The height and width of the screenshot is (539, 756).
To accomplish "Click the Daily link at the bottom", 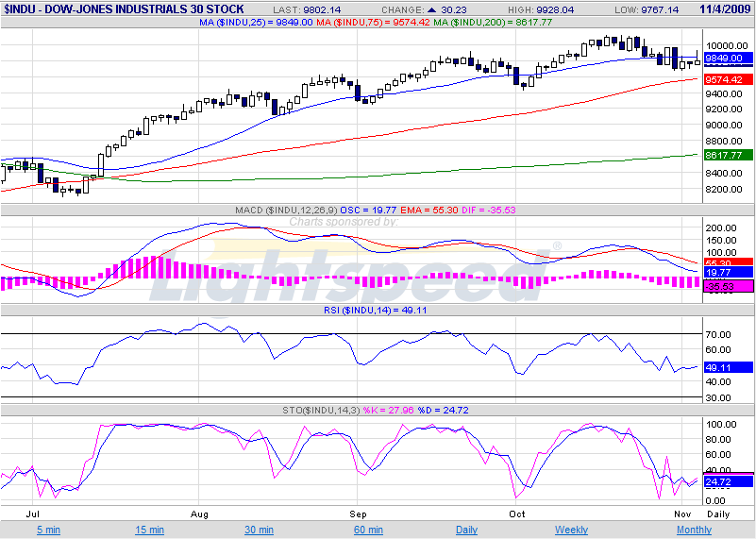I will coord(466,530).
